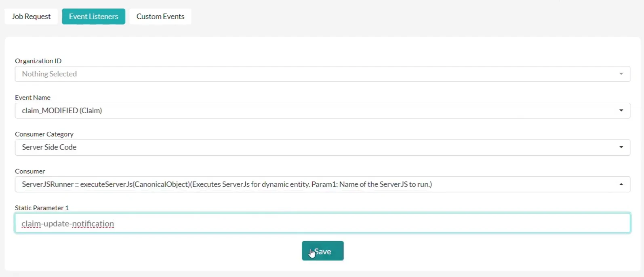Click the Event Name field label
This screenshot has height=277, width=644.
click(x=33, y=97)
